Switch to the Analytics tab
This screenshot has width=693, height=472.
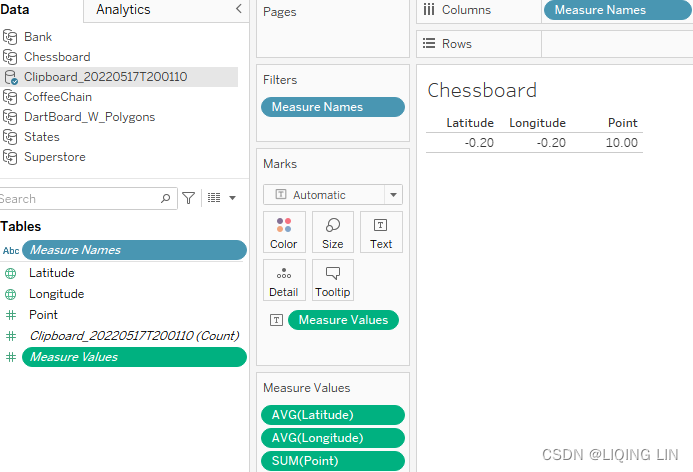click(123, 10)
